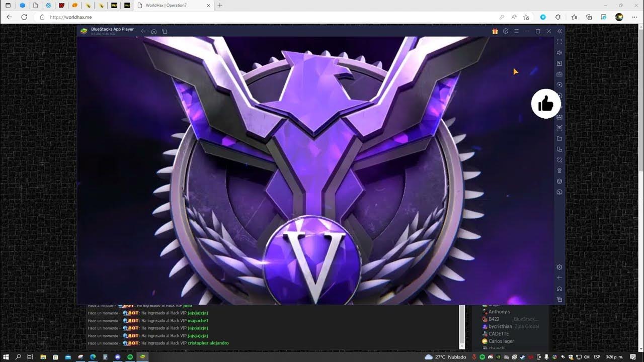This screenshot has height=362, width=644.
Task: Click the Android home icon in BlueStacks sidebar
Action: pos(559,289)
